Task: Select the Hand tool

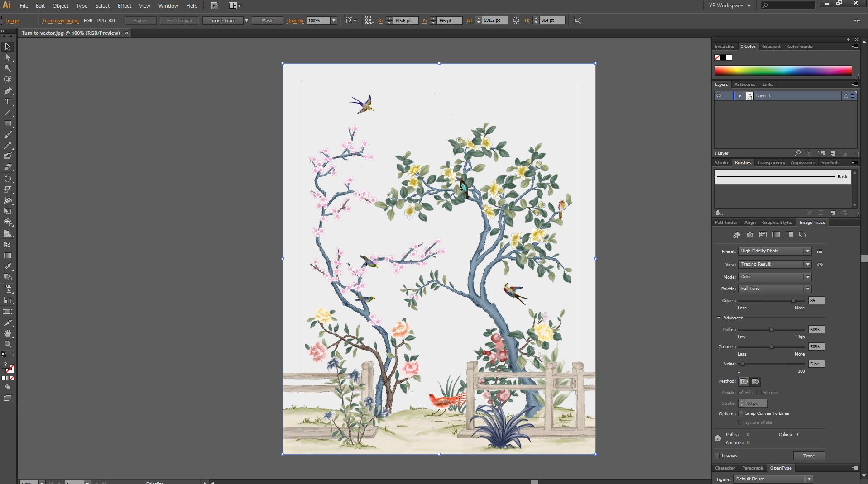Action: (x=8, y=333)
